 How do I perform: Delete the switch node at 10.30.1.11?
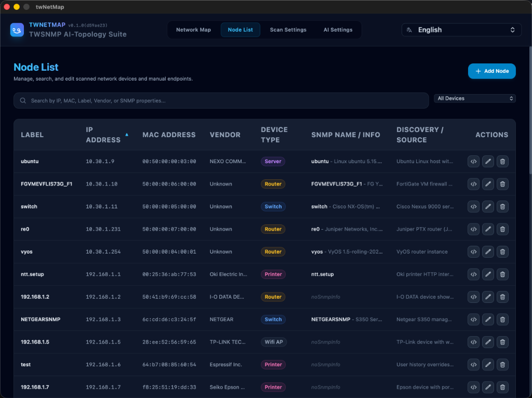click(x=502, y=207)
